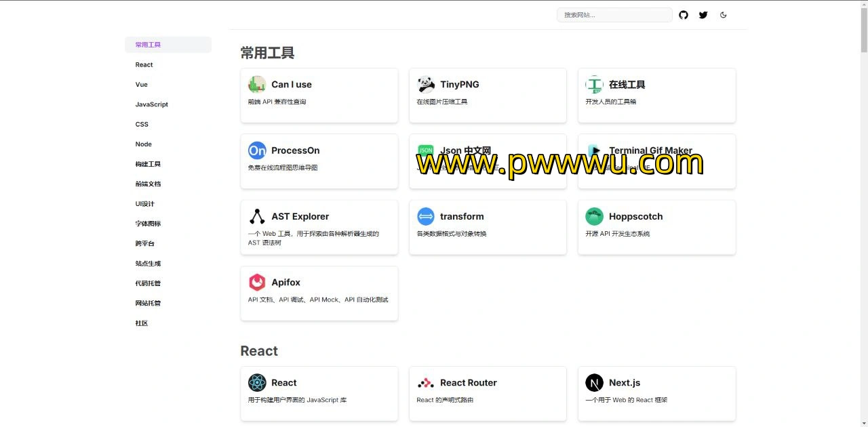Open the Hoppscotch card title
Viewport: 868px width, 427px height.
point(636,216)
